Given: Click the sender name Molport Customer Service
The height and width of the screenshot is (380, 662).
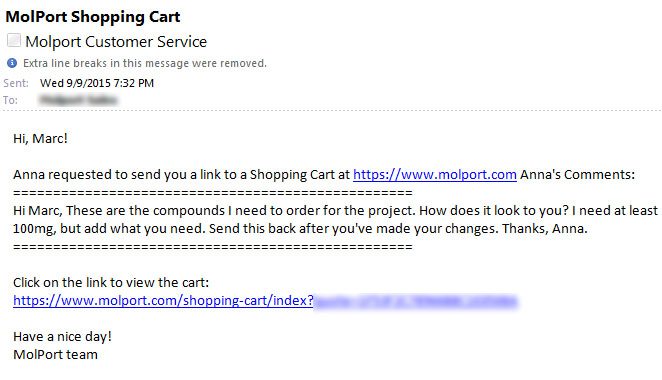Looking at the screenshot, I should click(116, 42).
